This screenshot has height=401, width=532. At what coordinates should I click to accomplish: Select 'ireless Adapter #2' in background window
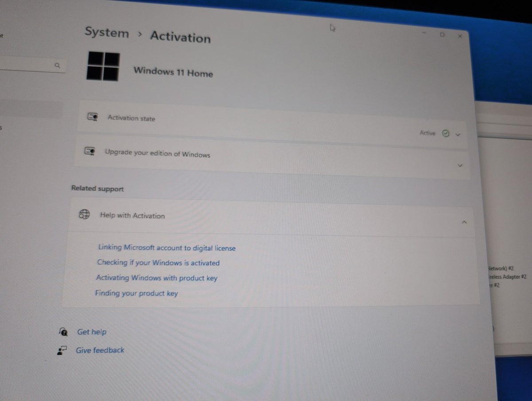507,276
